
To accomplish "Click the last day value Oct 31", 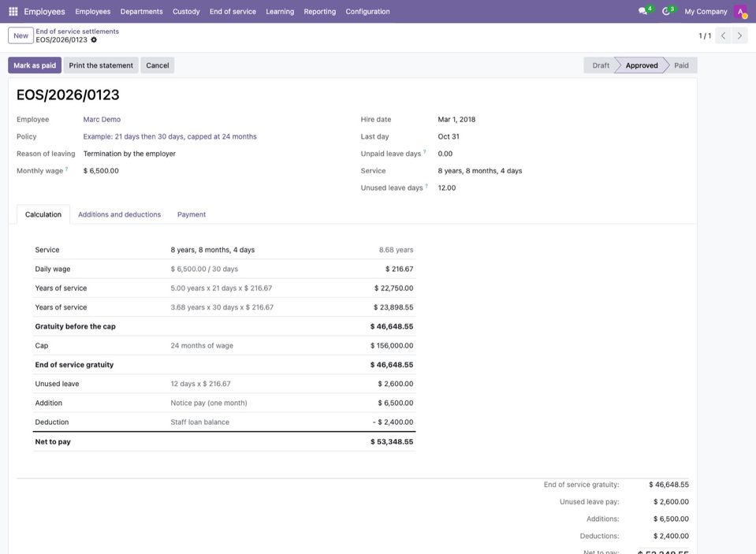I will 449,137.
